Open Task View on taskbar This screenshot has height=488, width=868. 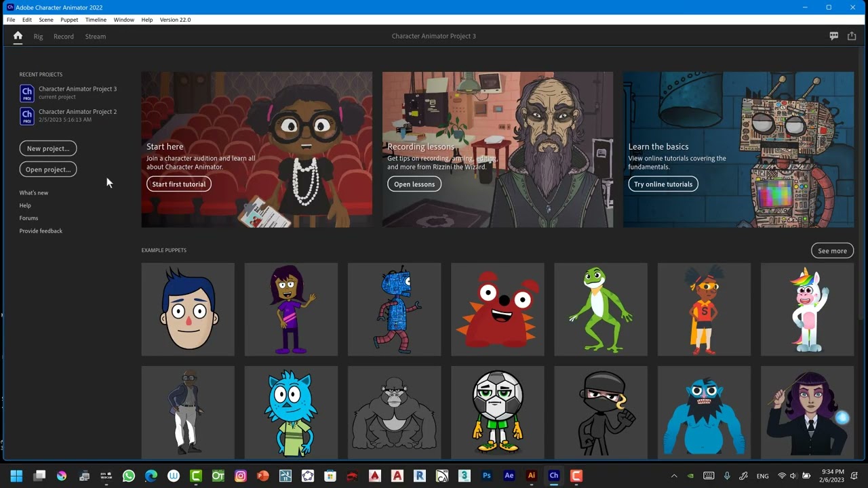pos(39,476)
